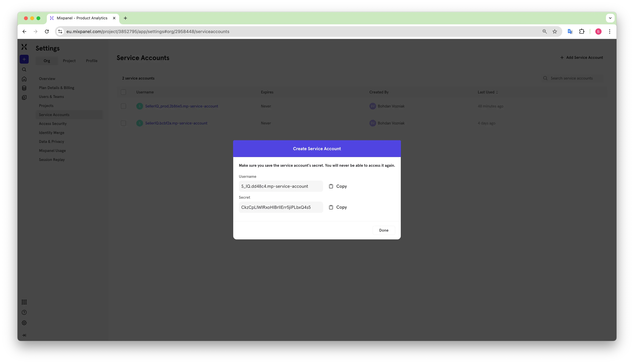Expand the sidebar with arrow icon

tap(24, 335)
